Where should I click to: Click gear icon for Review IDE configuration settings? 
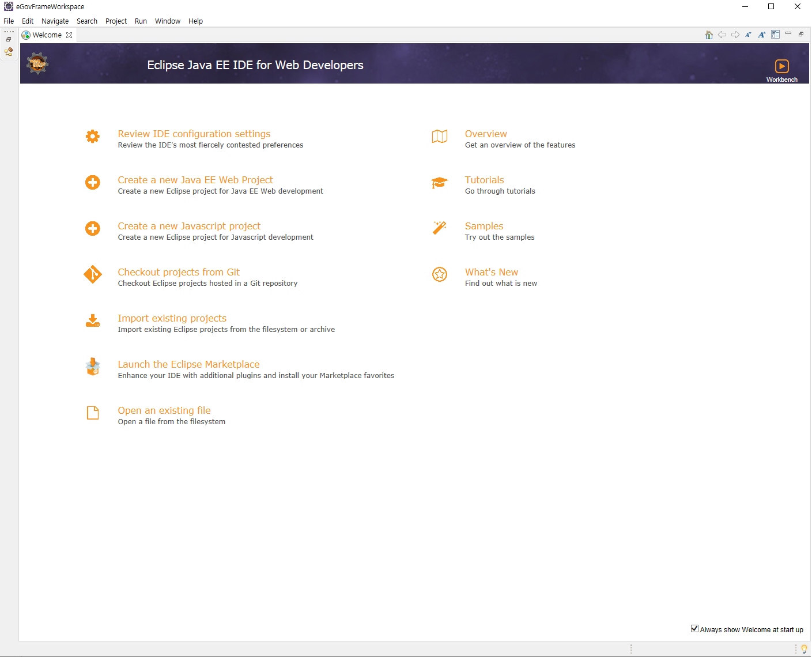pyautogui.click(x=93, y=136)
